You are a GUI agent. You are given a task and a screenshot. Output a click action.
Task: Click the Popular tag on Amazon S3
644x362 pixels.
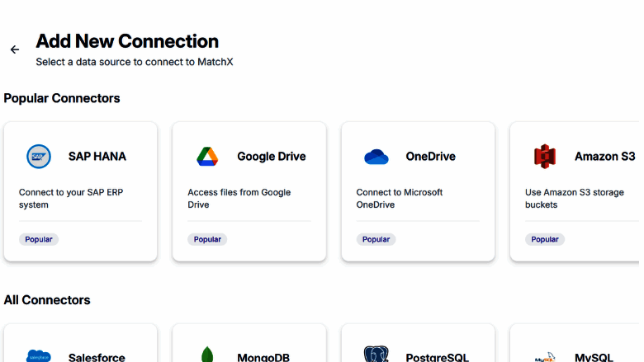click(x=545, y=239)
